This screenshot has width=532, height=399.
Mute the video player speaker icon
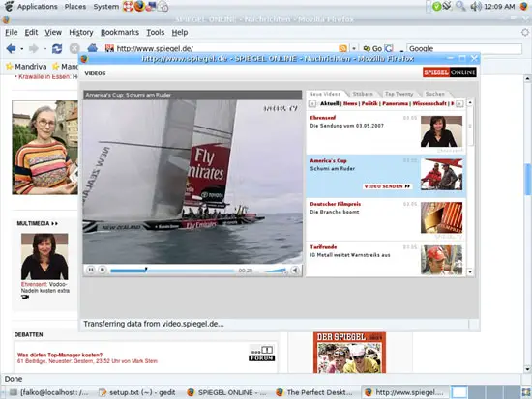coord(295,271)
